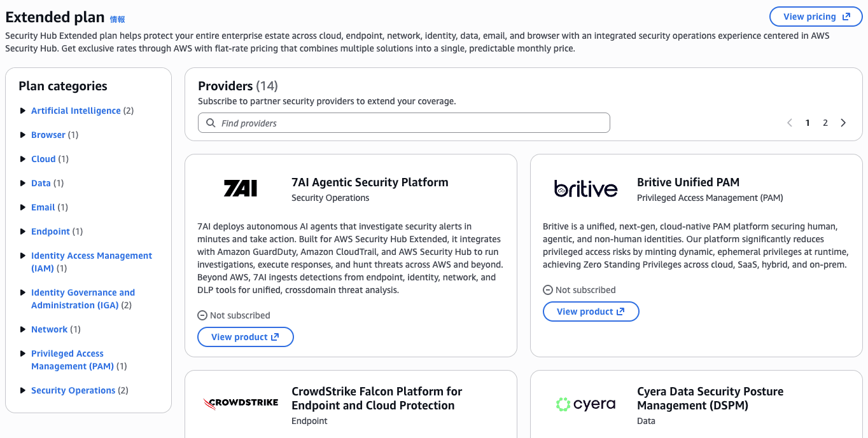The height and width of the screenshot is (438, 868).
Task: Open the View pricing button
Action: coord(817,17)
